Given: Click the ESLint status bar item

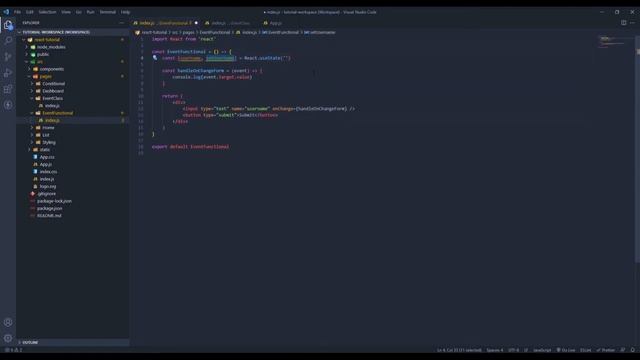Looking at the screenshot, I should tap(586, 350).
